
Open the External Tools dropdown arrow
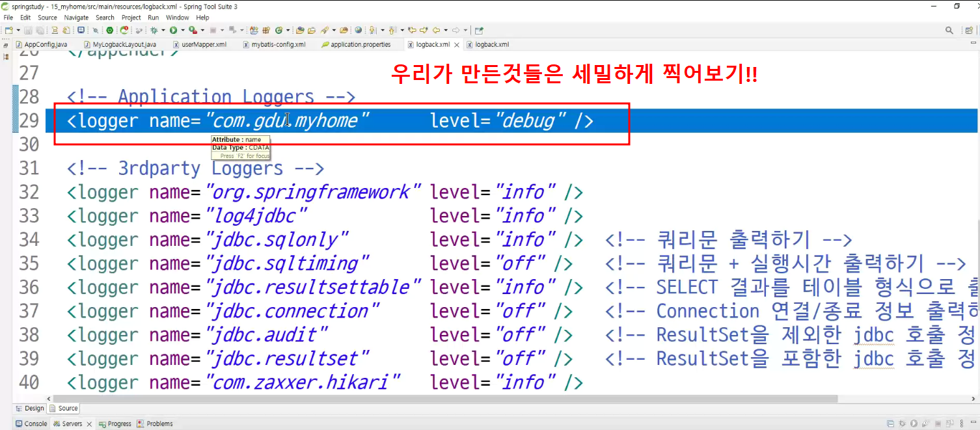click(202, 30)
